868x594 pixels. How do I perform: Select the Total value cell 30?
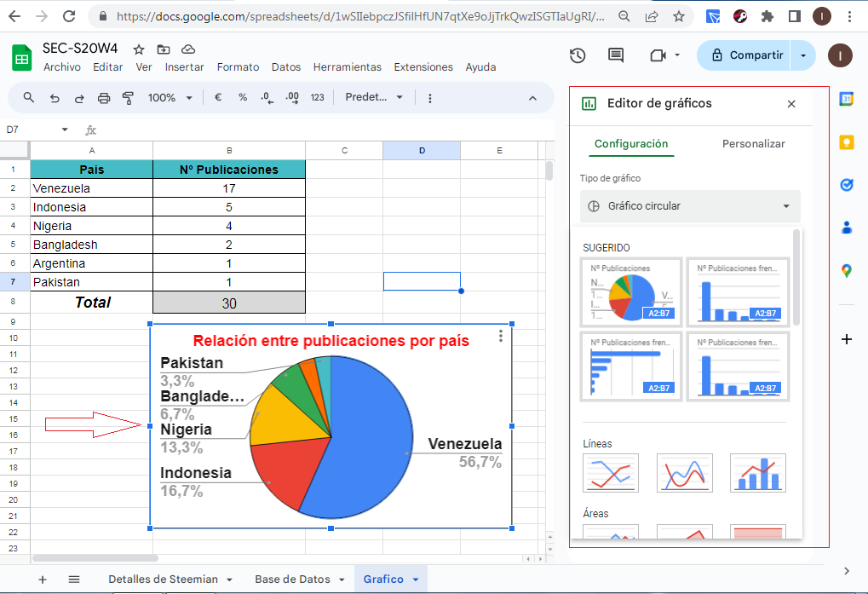[x=229, y=303]
